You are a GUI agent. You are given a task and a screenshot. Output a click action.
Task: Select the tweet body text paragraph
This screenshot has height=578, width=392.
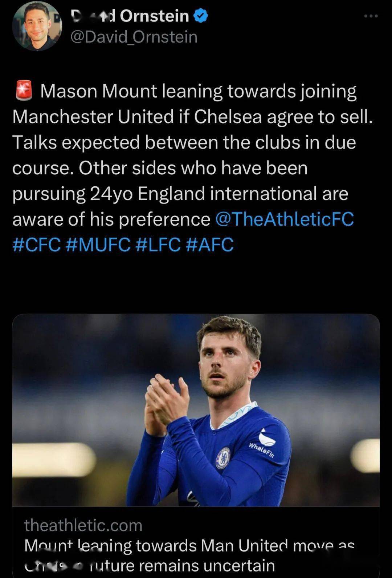click(193, 167)
